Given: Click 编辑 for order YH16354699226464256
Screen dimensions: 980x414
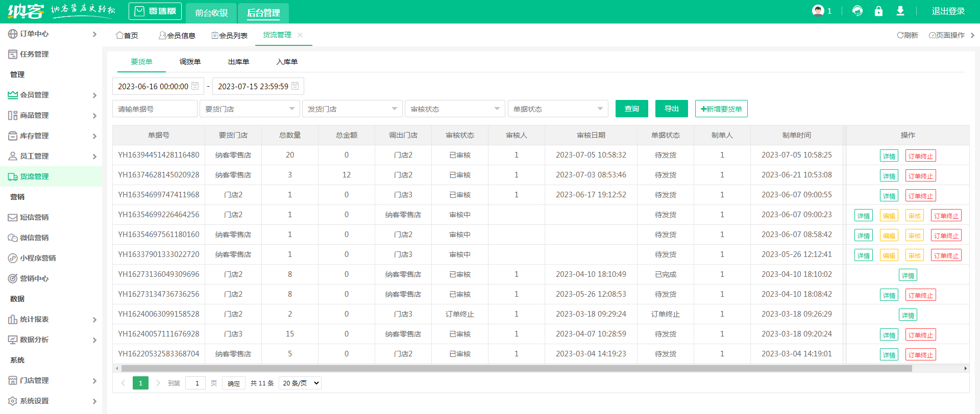Looking at the screenshot, I should (x=889, y=216).
